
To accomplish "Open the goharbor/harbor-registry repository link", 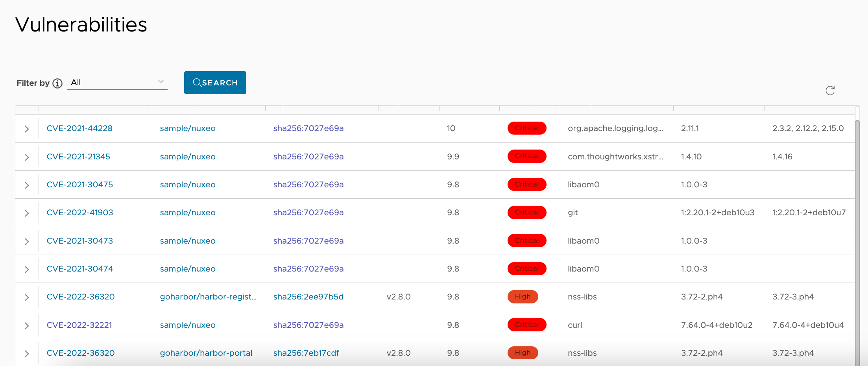I will pos(209,297).
